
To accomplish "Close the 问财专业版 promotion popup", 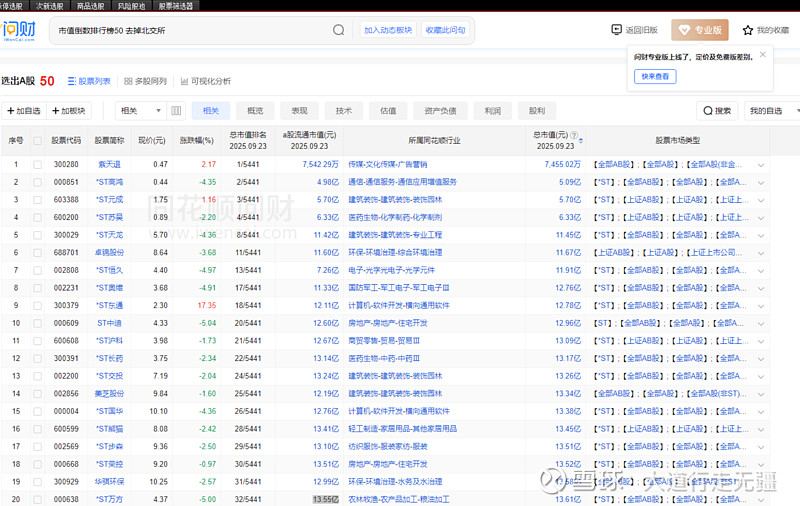I will click(762, 55).
